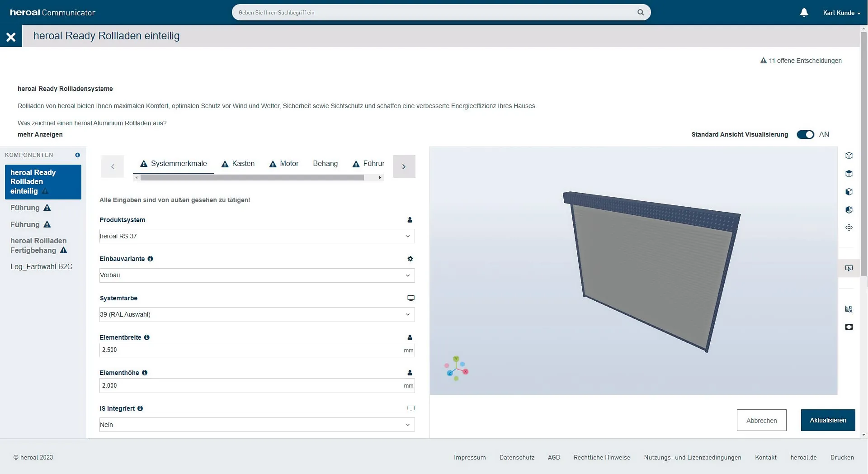This screenshot has height=474, width=868.
Task: Expand the Systemfarbe dropdown
Action: tap(257, 314)
